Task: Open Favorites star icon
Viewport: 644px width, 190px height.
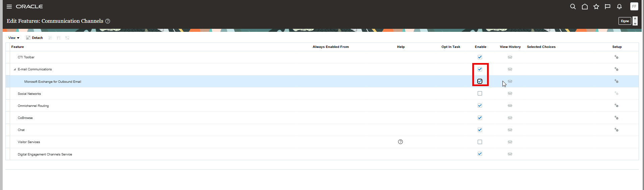Action: [x=596, y=7]
